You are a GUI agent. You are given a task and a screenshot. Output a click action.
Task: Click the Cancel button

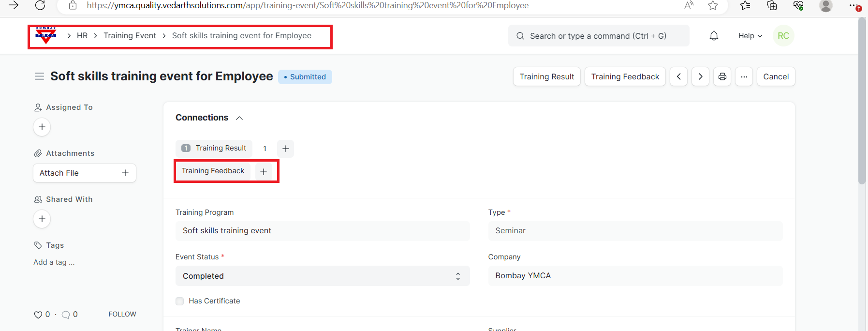point(776,76)
